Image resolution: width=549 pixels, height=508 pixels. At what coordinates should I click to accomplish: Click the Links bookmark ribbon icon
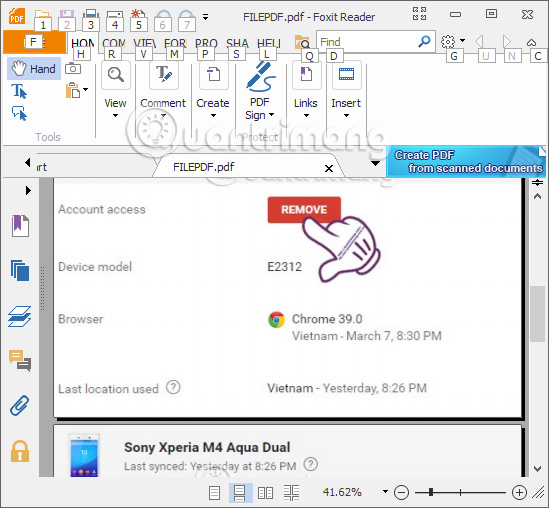point(306,75)
